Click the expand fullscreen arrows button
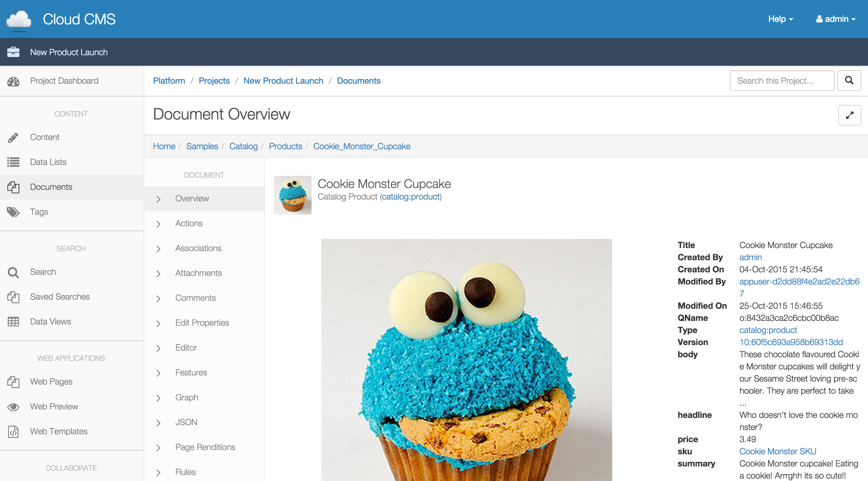This screenshot has height=481, width=868. pyautogui.click(x=850, y=115)
